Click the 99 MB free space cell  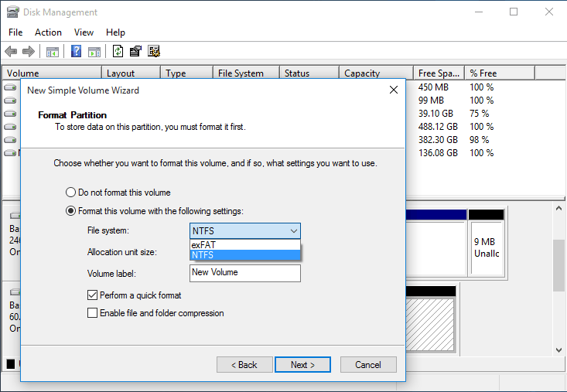point(431,100)
